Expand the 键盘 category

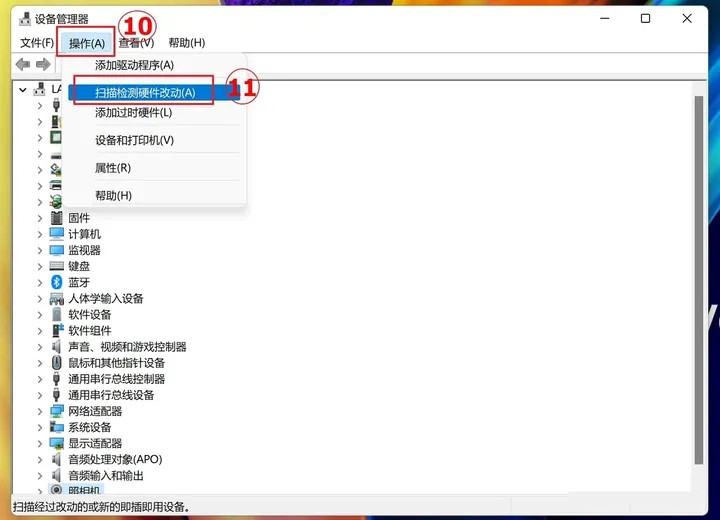click(40, 266)
